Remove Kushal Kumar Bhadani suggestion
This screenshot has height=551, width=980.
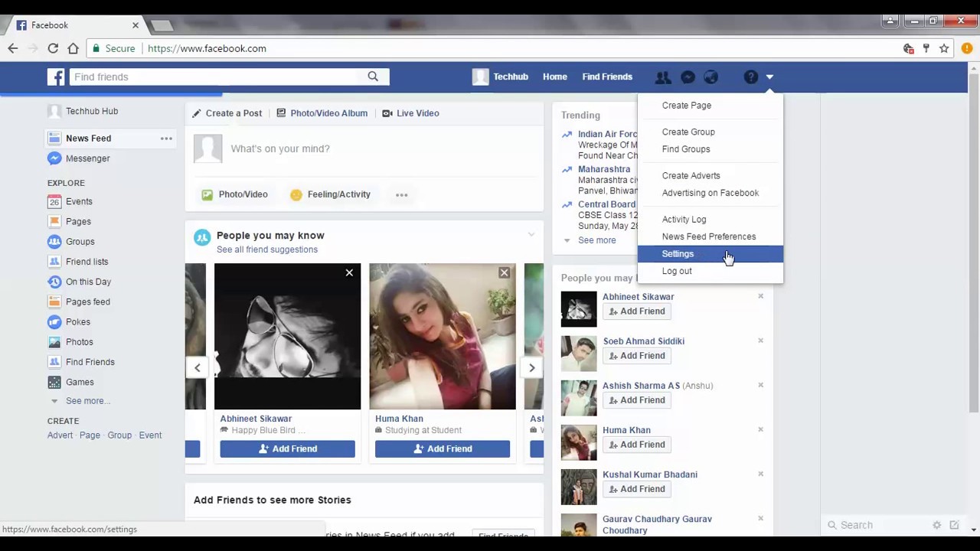[760, 474]
